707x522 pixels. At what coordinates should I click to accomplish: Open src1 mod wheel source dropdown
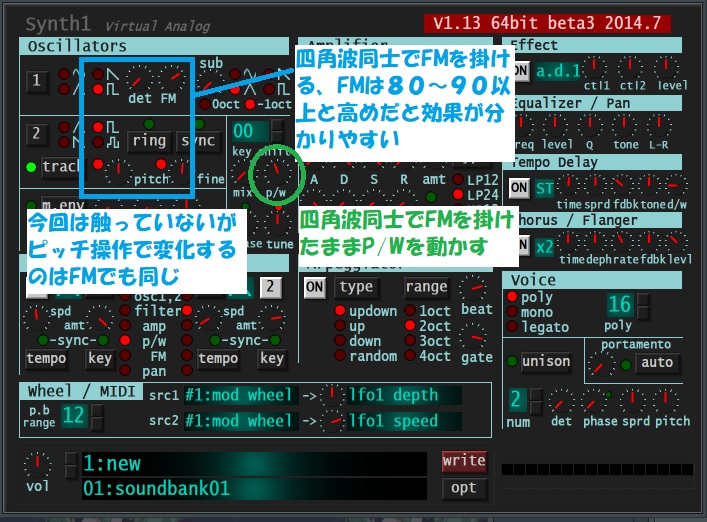tap(240, 395)
